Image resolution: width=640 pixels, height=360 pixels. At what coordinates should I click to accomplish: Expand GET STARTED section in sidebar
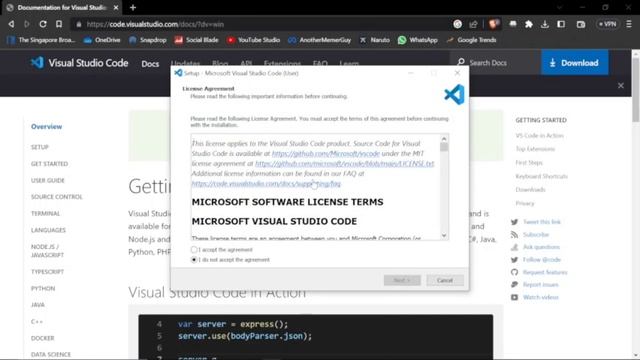coord(49,164)
